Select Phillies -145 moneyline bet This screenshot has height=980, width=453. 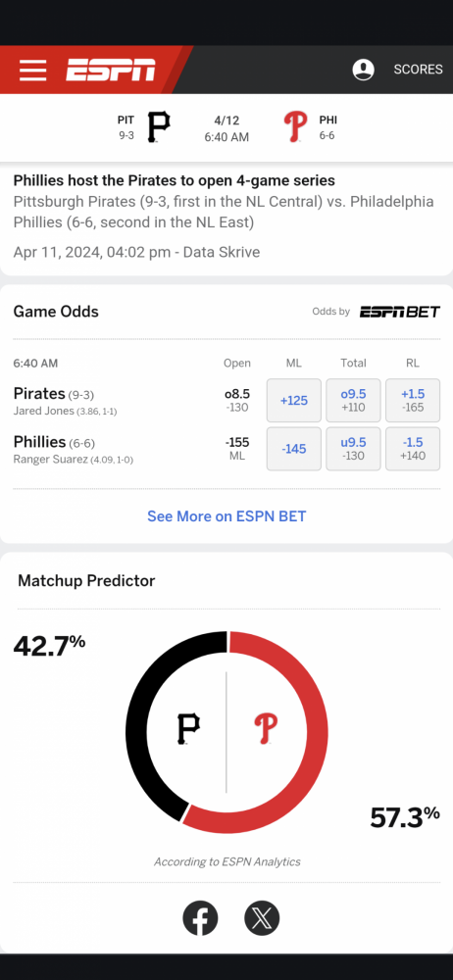pyautogui.click(x=294, y=449)
